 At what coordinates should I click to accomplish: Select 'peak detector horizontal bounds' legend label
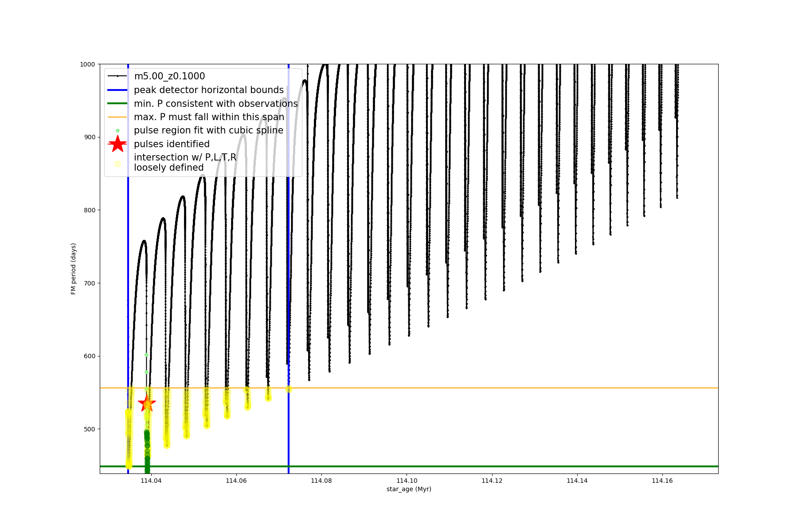click(x=209, y=90)
